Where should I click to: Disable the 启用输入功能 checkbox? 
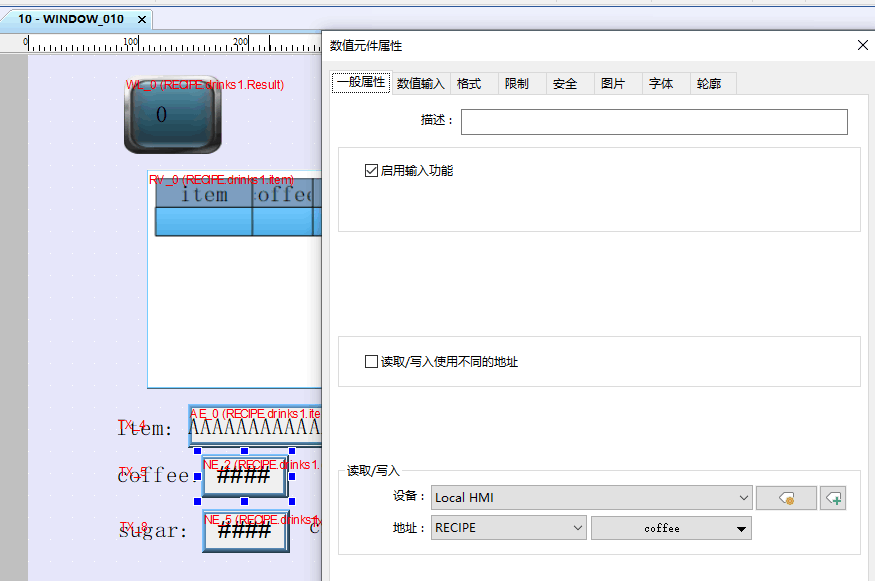pos(372,171)
